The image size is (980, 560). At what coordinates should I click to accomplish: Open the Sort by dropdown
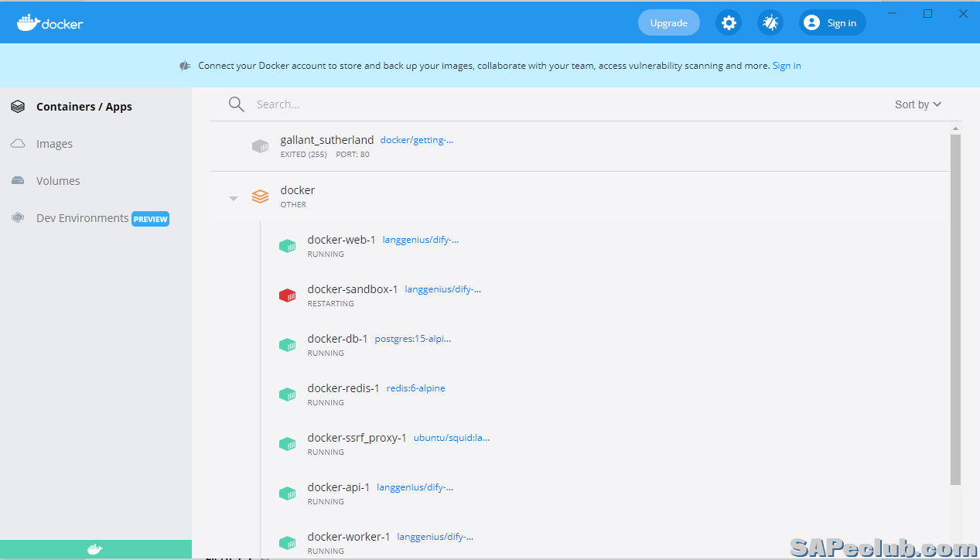click(917, 104)
